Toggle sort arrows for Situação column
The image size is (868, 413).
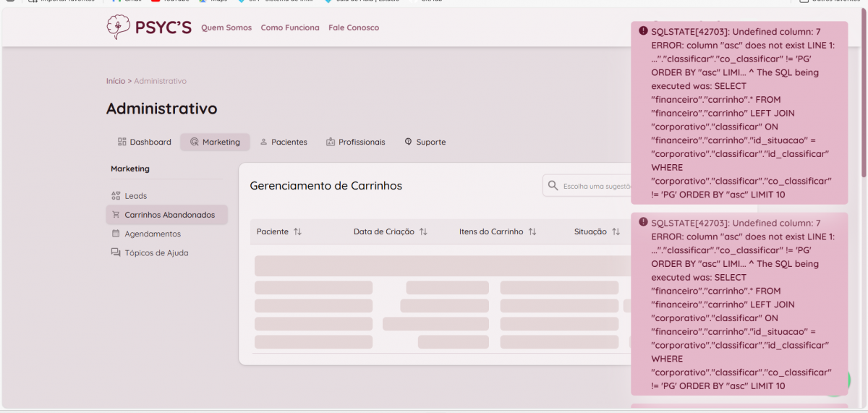coord(616,232)
